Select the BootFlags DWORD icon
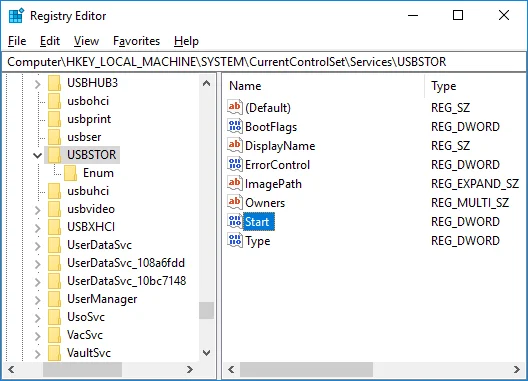This screenshot has height=381, width=528. (235, 127)
